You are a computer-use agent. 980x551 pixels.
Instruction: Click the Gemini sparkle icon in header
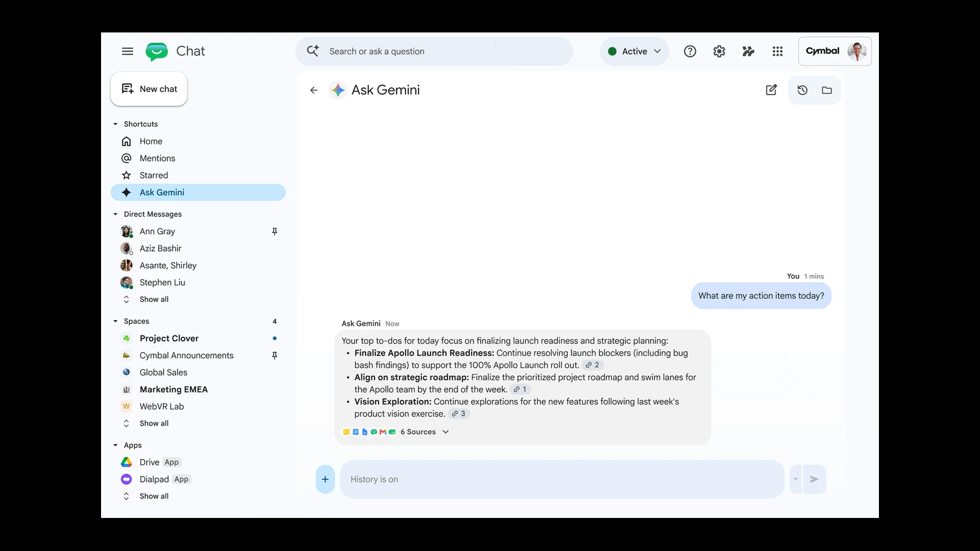pyautogui.click(x=338, y=90)
